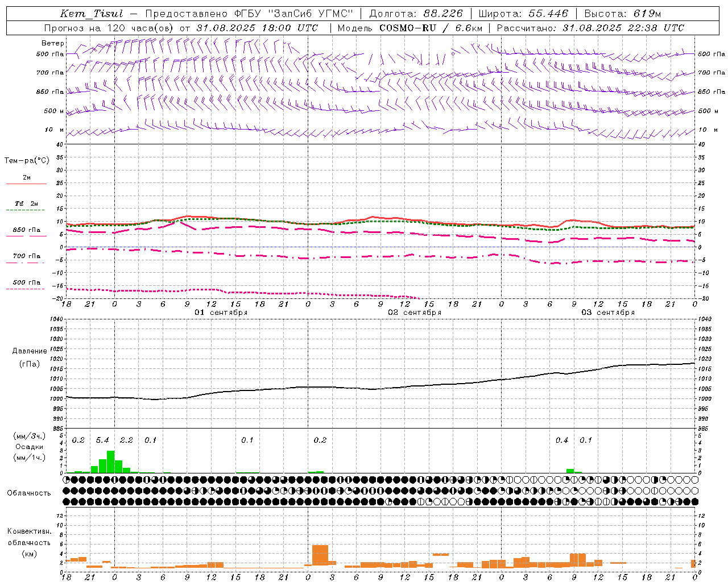This screenshot has width=728, height=582.
Task: Select the 03 сентября date label
Action: (x=608, y=313)
